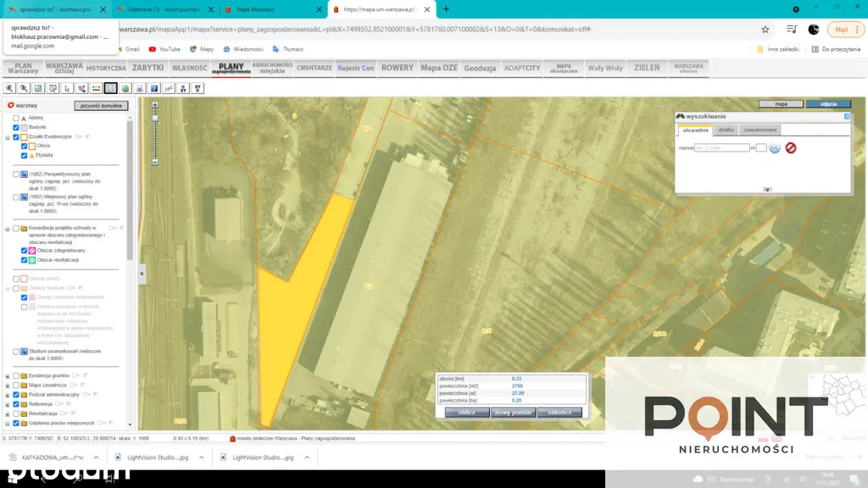The image size is (868, 488).
Task: Click the help question mark icon
Action: click(x=154, y=88)
